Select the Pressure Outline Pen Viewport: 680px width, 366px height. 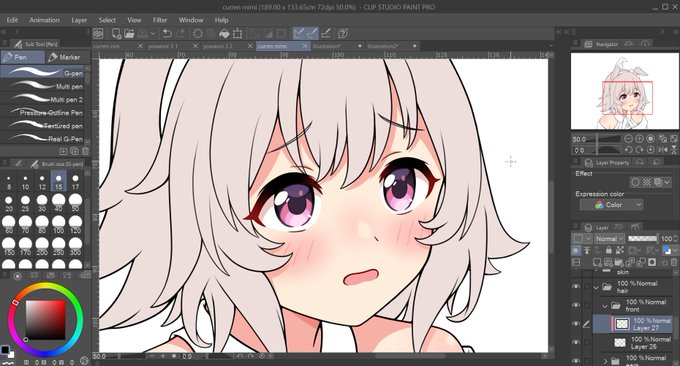click(x=42, y=112)
